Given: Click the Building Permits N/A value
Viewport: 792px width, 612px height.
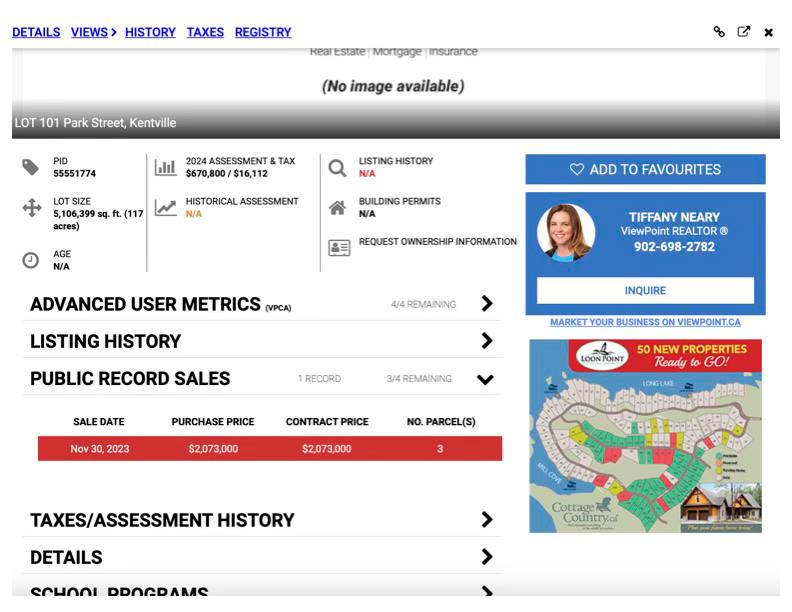Looking at the screenshot, I should point(367,214).
